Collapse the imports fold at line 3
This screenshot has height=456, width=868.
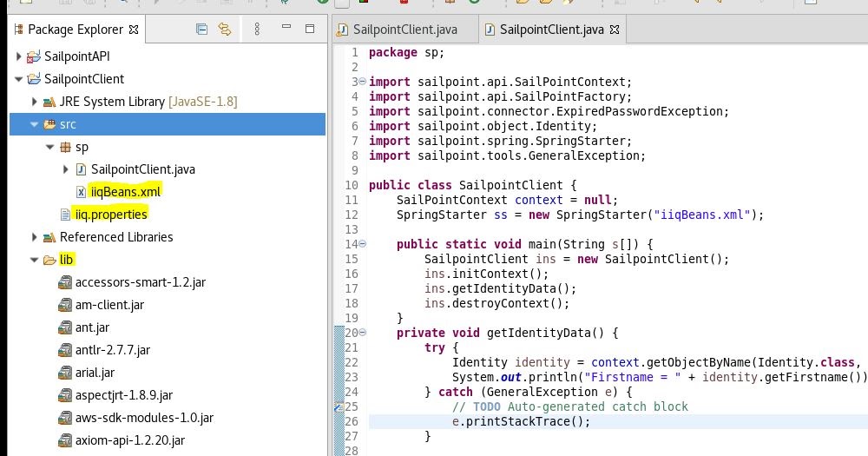(363, 82)
